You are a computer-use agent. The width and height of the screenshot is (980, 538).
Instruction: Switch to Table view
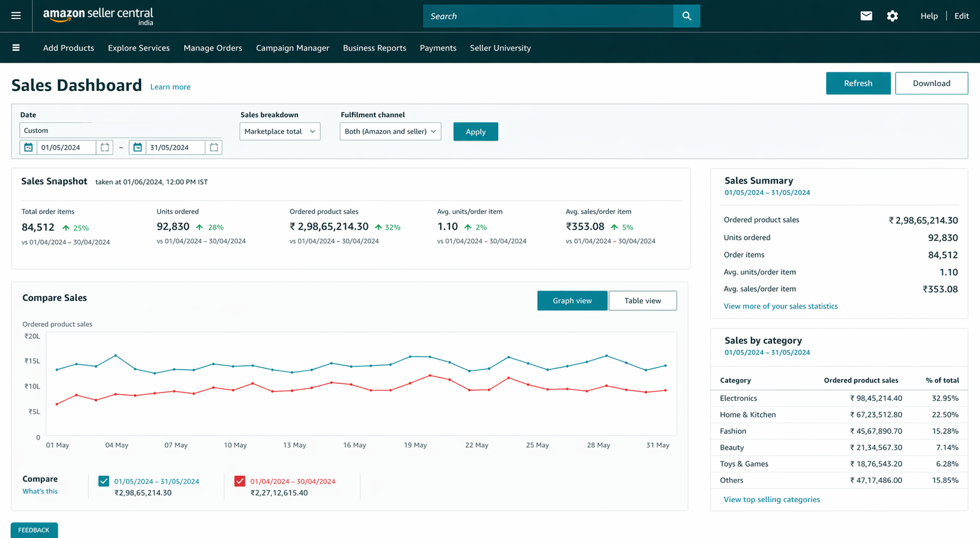click(643, 301)
